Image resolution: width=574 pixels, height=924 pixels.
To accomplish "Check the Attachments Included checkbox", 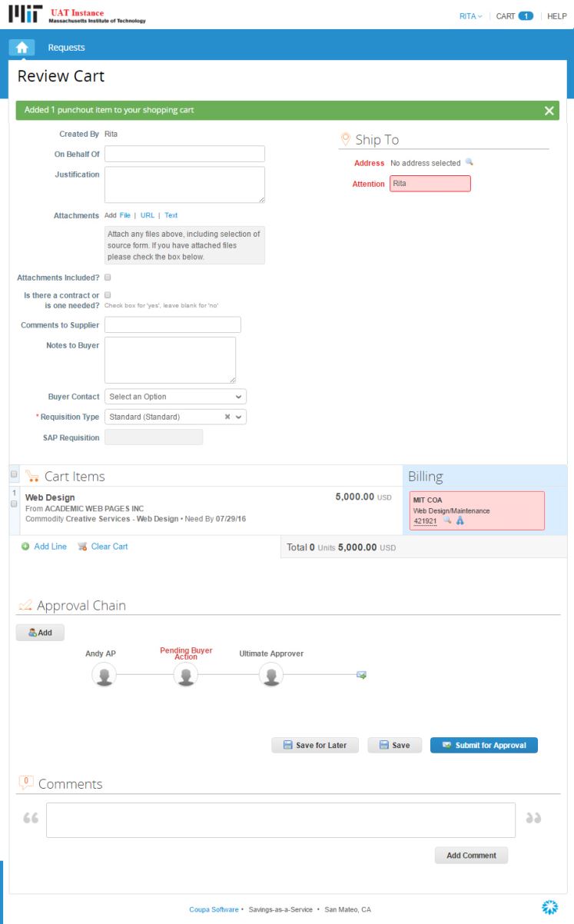I will pos(108,278).
